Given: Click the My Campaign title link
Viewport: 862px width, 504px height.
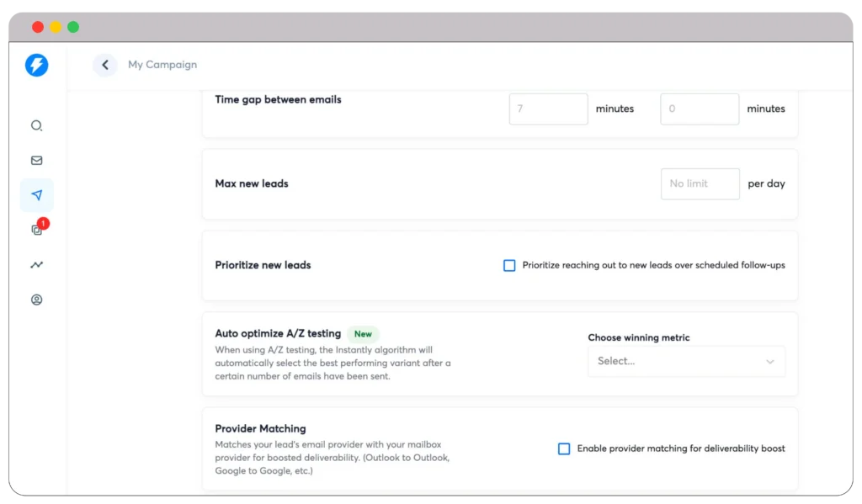Looking at the screenshot, I should [x=162, y=65].
